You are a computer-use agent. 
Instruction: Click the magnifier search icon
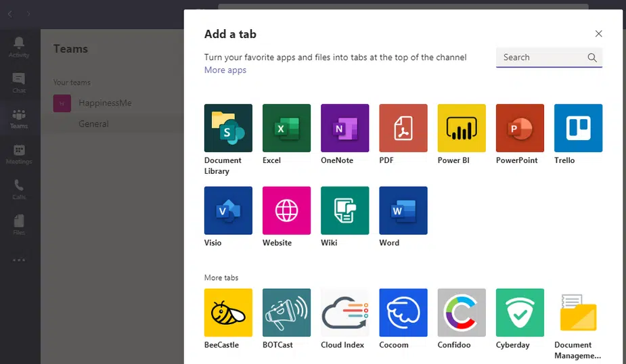click(x=592, y=58)
